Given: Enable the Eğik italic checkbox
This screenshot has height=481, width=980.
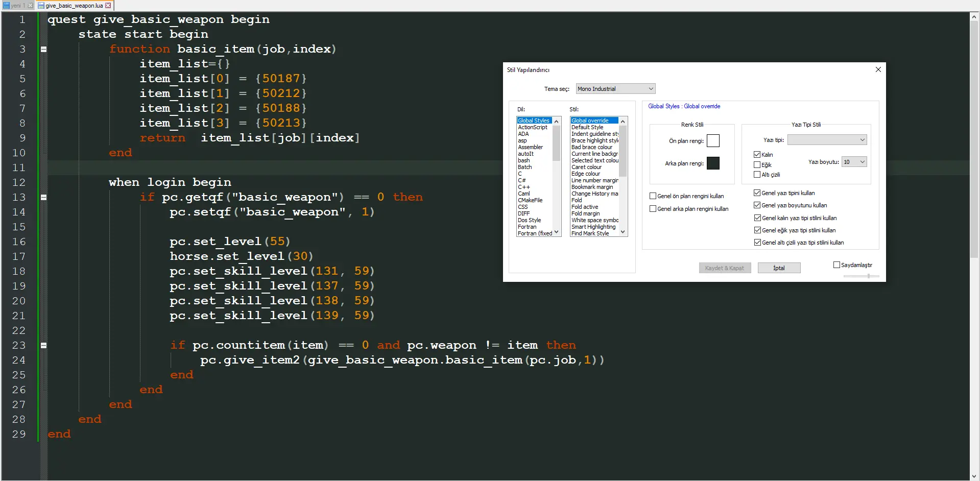Looking at the screenshot, I should click(757, 165).
